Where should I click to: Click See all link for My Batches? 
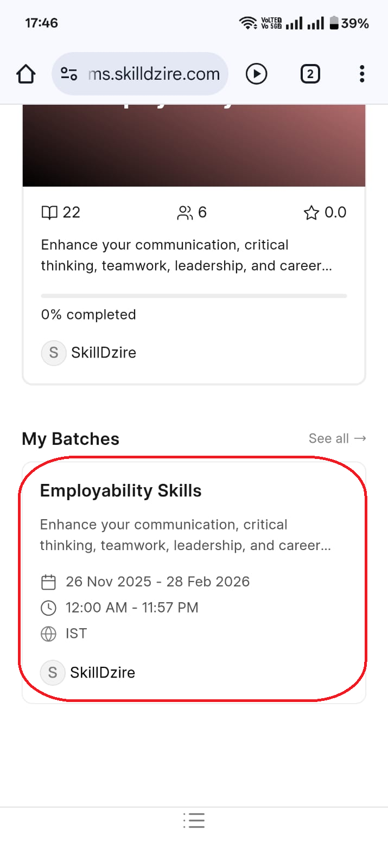point(337,438)
